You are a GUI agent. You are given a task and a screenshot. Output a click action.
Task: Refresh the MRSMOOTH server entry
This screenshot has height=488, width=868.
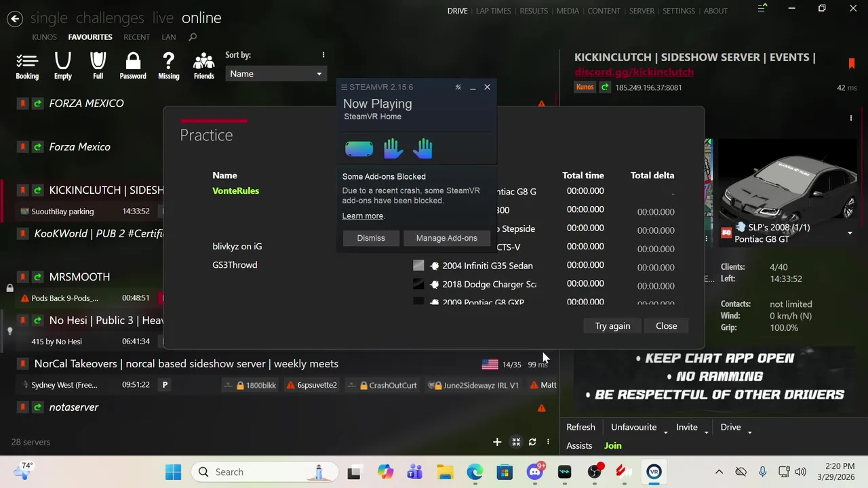pos(38,277)
